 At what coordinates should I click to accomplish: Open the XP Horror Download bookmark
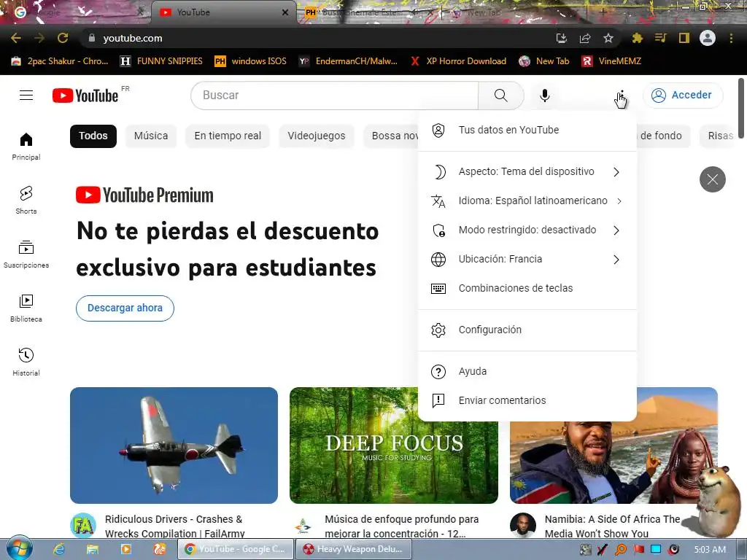[x=459, y=61]
